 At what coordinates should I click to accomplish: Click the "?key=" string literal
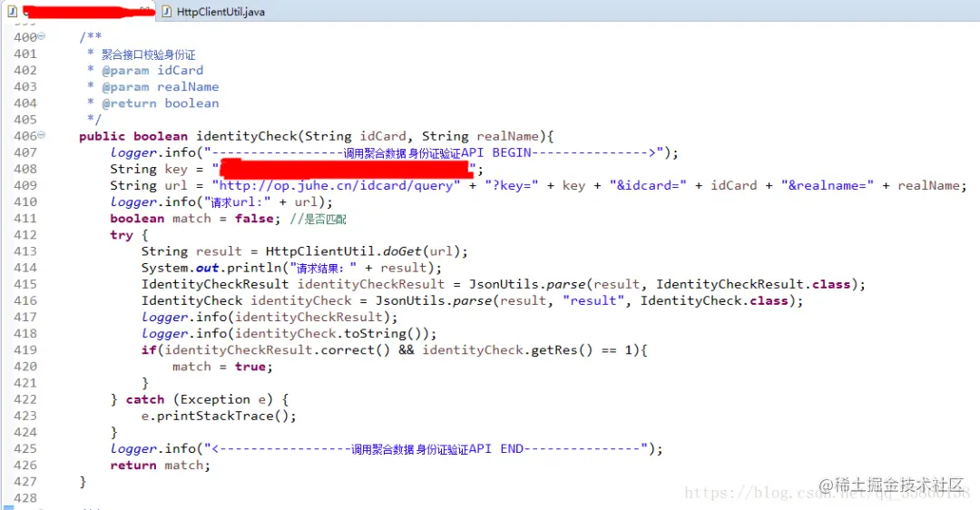(511, 186)
